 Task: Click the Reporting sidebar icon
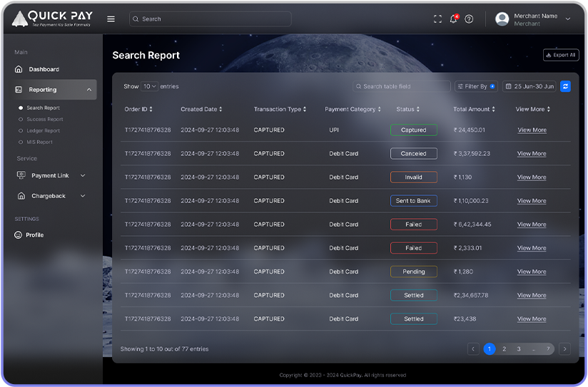19,90
